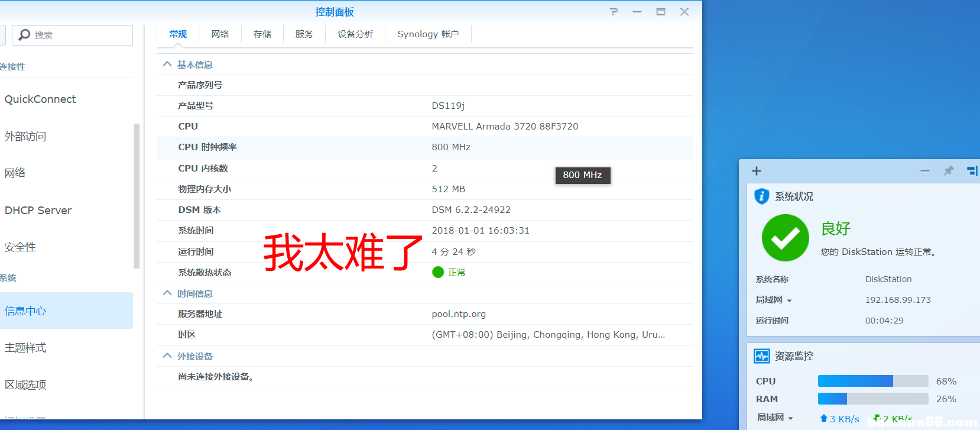The height and width of the screenshot is (430, 980).
Task: Click the 搜索 input field
Action: click(72, 35)
